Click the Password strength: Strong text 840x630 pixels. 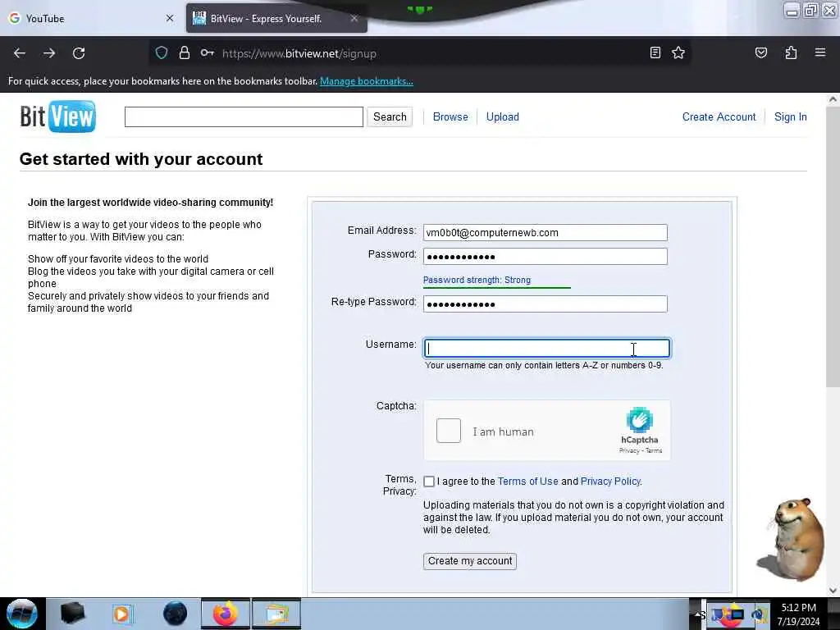coord(477,280)
